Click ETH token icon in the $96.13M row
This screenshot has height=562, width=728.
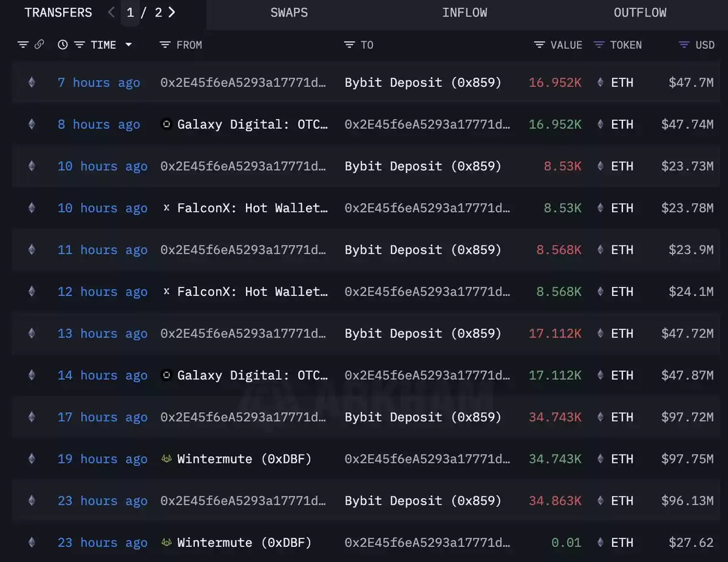[600, 500]
